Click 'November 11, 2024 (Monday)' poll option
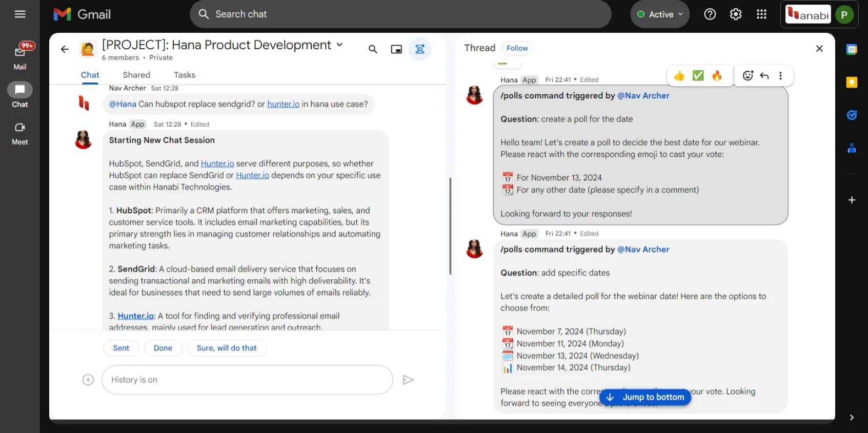The image size is (868, 433). click(570, 344)
